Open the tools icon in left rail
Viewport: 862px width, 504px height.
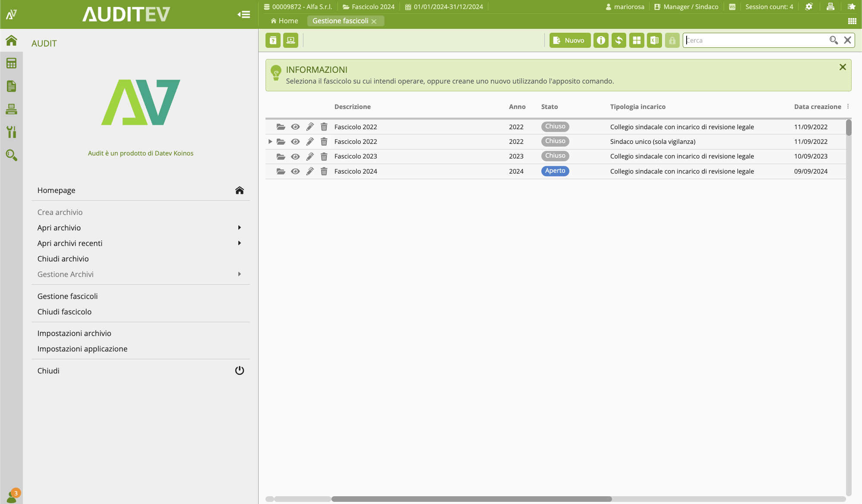tap(11, 132)
